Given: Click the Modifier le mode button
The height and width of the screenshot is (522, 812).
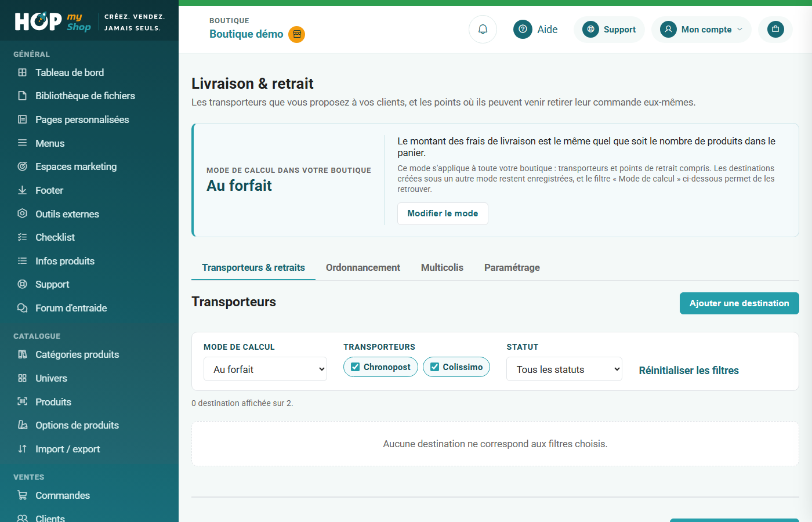Looking at the screenshot, I should coord(443,213).
